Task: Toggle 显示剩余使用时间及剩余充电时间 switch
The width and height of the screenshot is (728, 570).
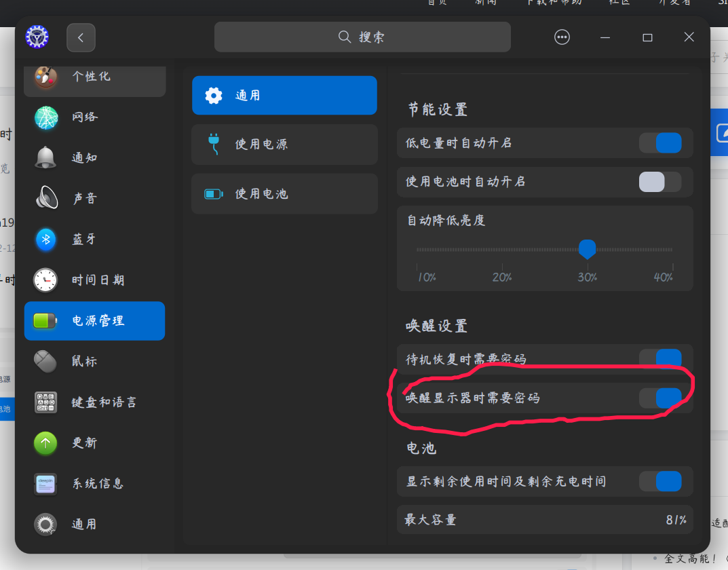Action: pos(660,481)
